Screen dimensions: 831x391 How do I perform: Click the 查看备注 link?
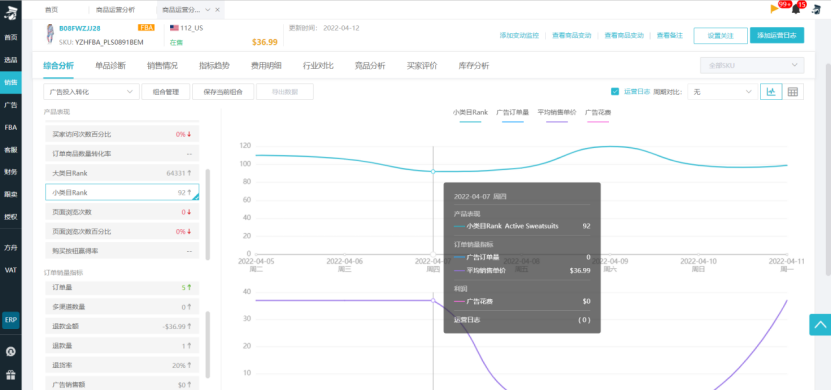669,35
